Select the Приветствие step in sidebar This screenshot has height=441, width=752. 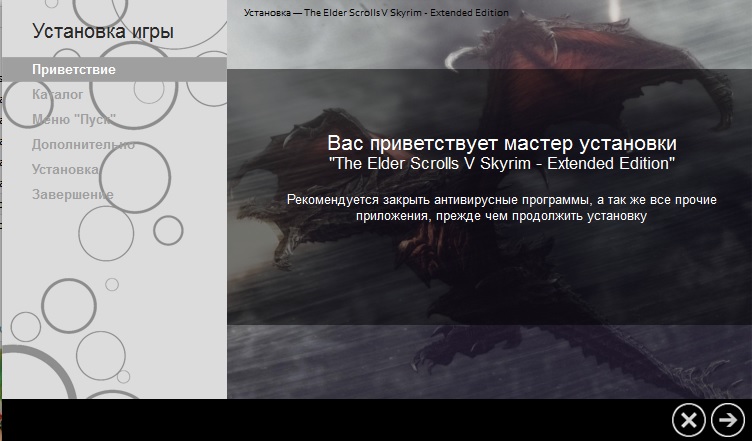pyautogui.click(x=74, y=70)
